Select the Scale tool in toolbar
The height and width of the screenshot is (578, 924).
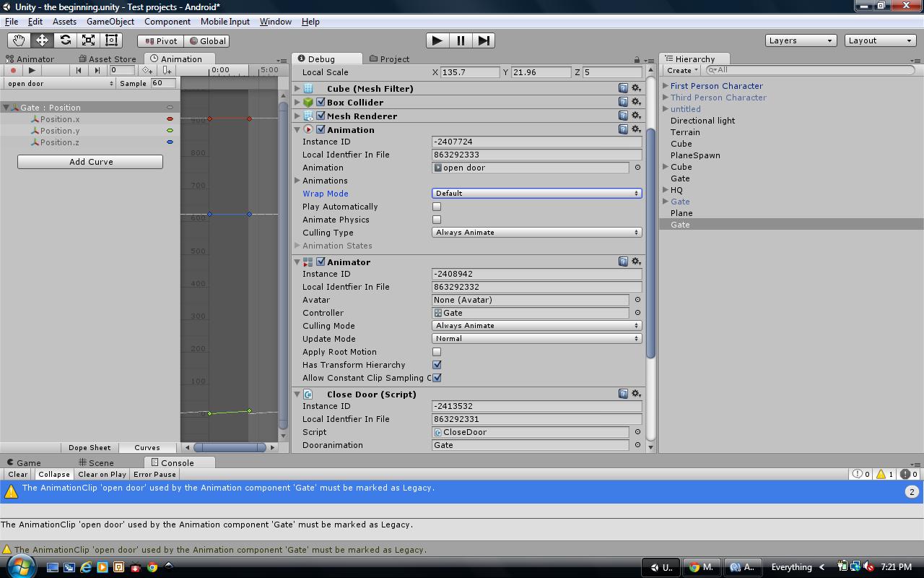click(88, 40)
